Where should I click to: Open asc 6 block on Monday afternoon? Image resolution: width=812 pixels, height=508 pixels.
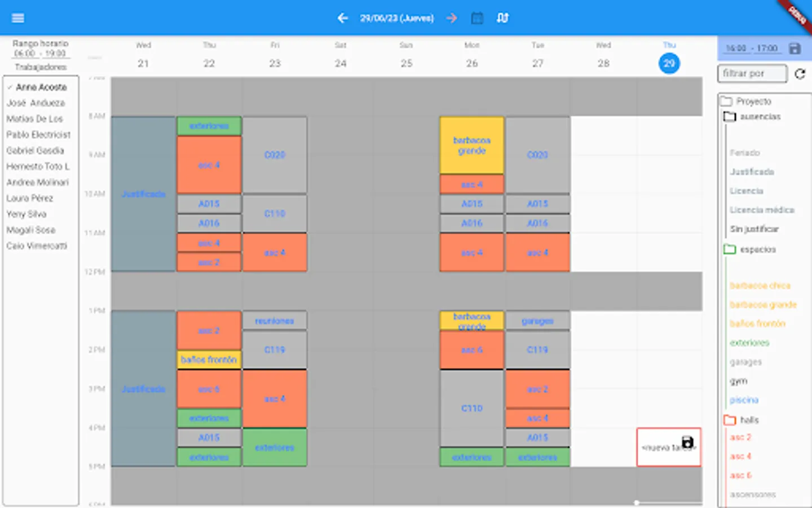[x=472, y=350]
